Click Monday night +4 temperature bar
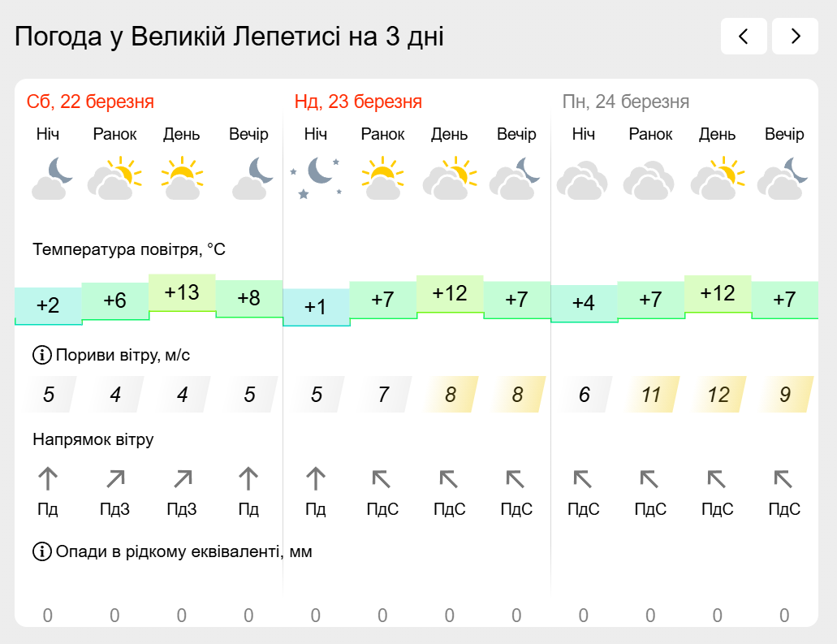Image resolution: width=837 pixels, height=644 pixels. 584,303
